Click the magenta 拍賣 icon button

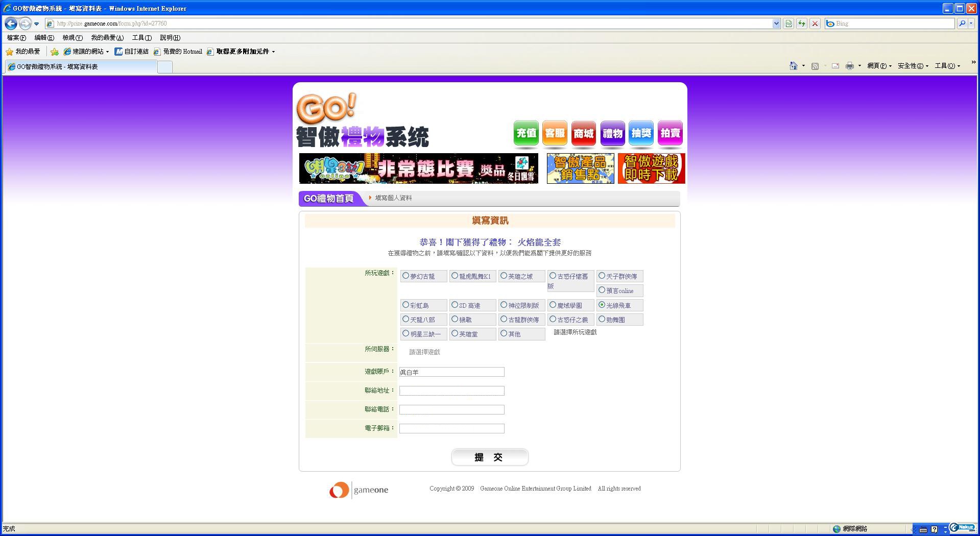(670, 134)
